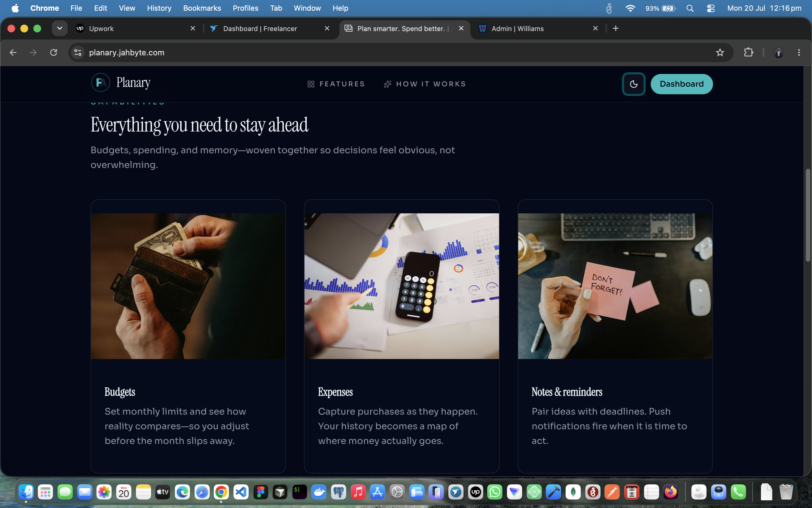Open Control Center in menu bar
The height and width of the screenshot is (508, 812).
pos(711,8)
